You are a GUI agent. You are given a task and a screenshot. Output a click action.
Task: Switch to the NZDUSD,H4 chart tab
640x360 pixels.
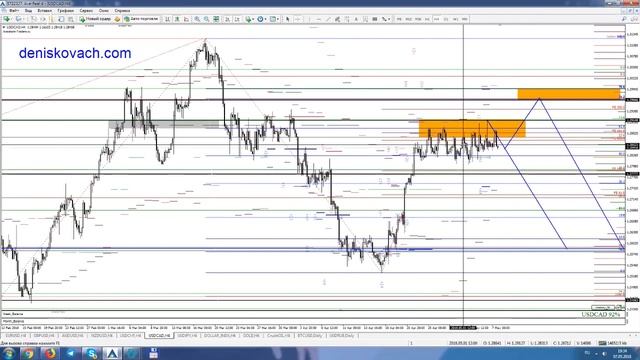click(x=102, y=335)
